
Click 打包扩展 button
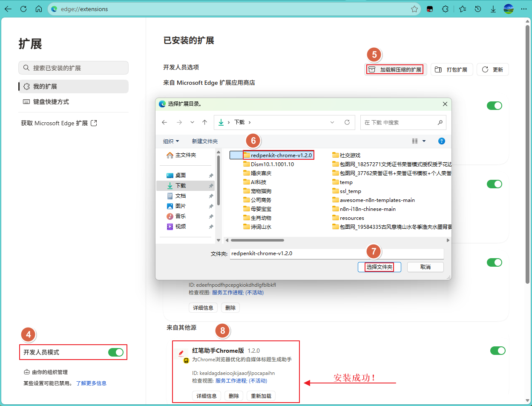451,69
